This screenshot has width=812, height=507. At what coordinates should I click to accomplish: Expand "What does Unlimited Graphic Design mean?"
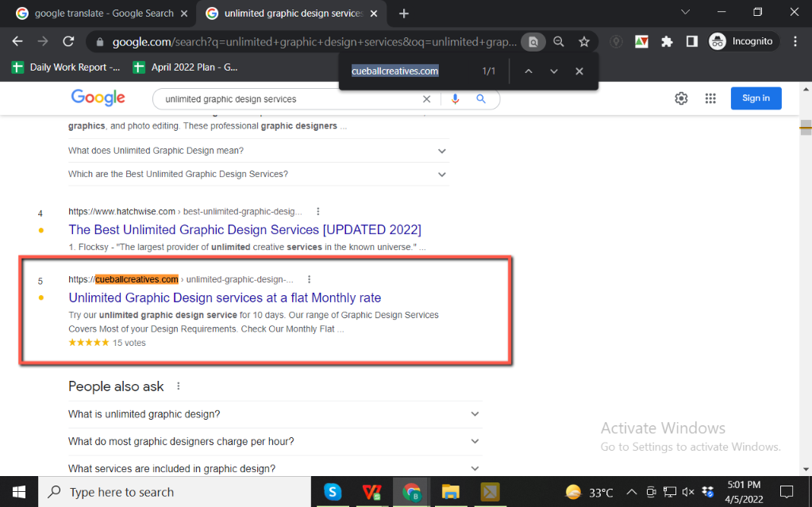(x=258, y=151)
